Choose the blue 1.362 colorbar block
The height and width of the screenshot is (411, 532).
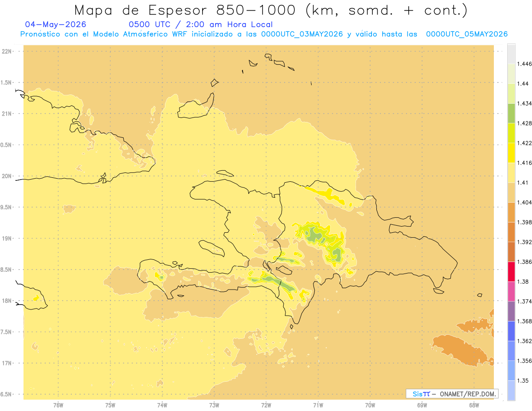[511, 331]
